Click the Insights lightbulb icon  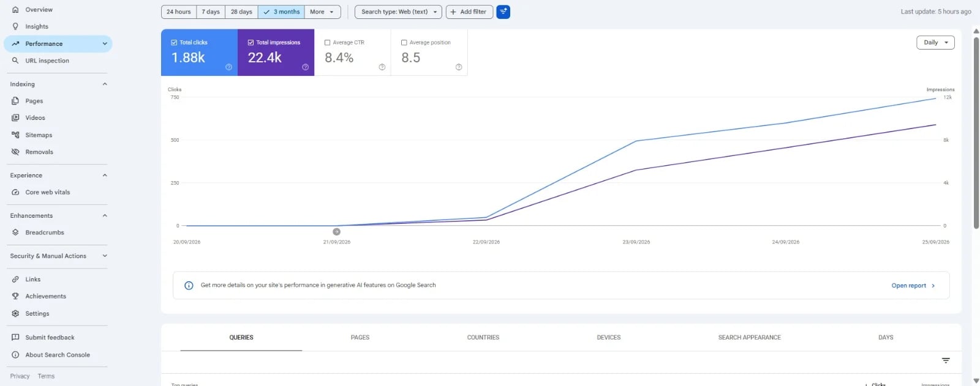[x=15, y=26]
